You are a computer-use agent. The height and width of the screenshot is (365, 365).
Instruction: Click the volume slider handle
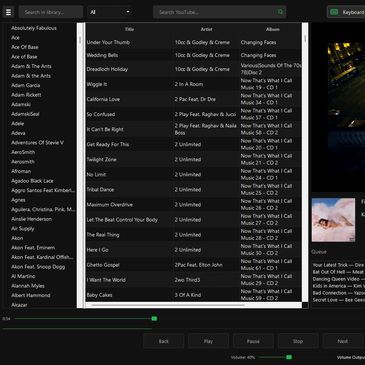pyautogui.click(x=289, y=357)
